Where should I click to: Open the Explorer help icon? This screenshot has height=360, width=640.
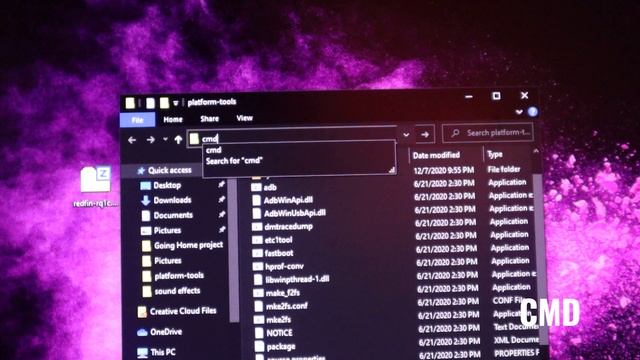pyautogui.click(x=533, y=112)
